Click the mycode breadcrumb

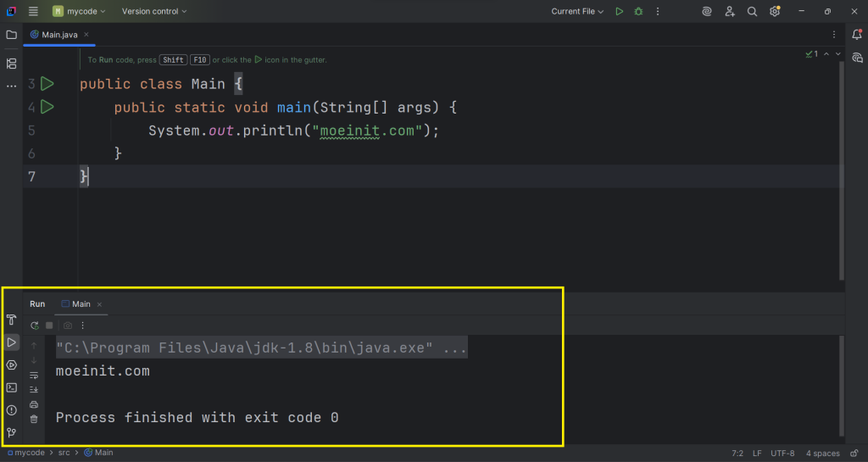pos(25,453)
